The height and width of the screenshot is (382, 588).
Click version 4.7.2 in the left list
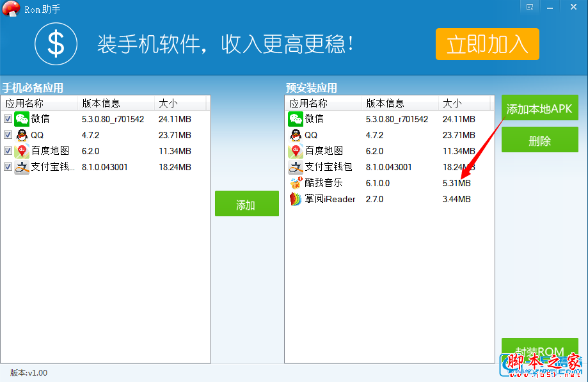pos(90,135)
